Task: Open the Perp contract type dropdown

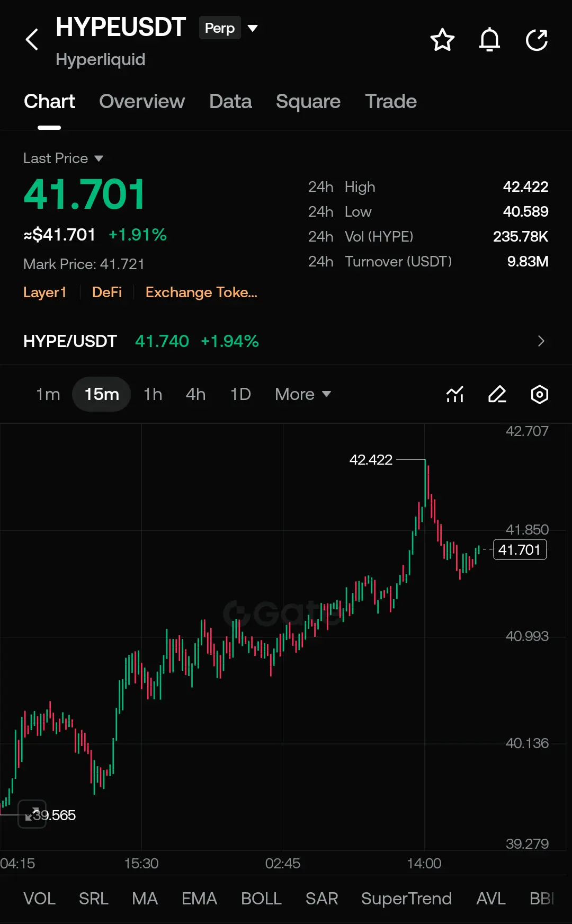Action: pos(228,28)
